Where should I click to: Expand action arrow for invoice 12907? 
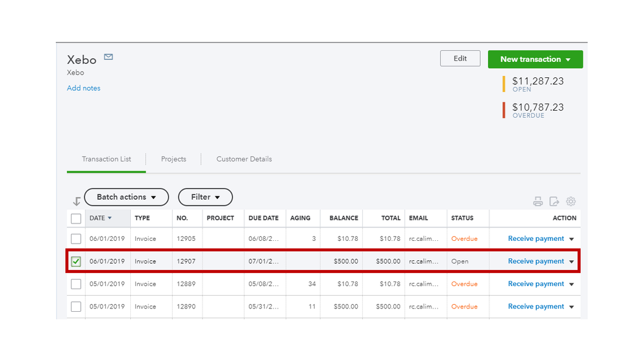571,262
